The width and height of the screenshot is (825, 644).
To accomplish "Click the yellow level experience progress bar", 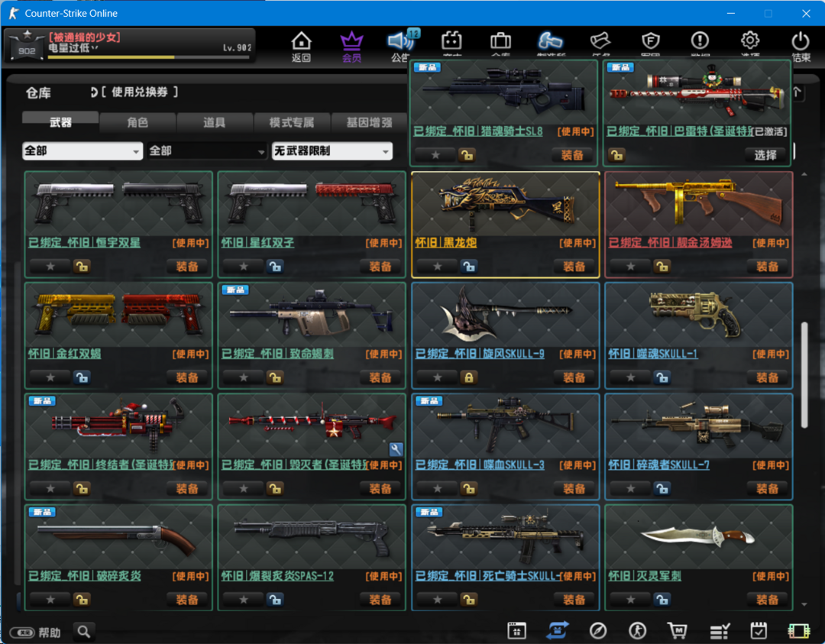I will click(x=148, y=57).
